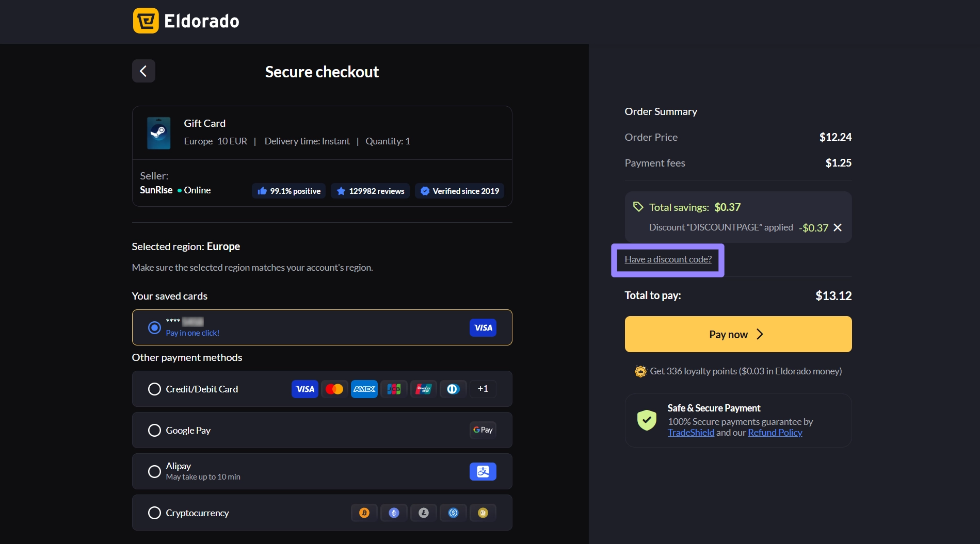
Task: Click the American Express icon
Action: pyautogui.click(x=364, y=389)
